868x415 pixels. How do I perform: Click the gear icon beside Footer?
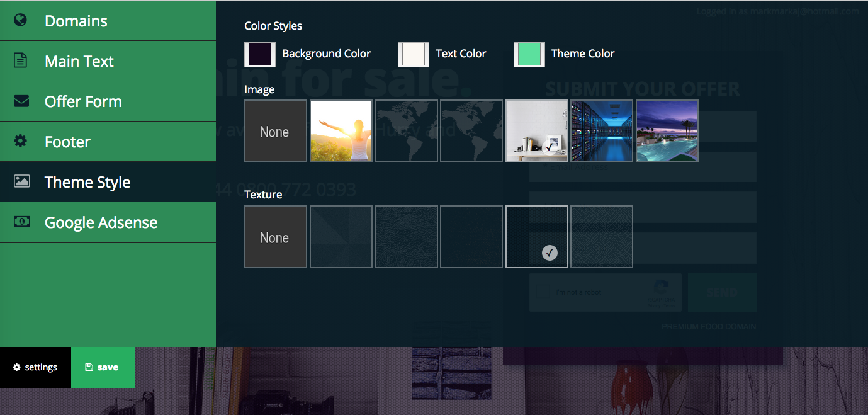[21, 141]
